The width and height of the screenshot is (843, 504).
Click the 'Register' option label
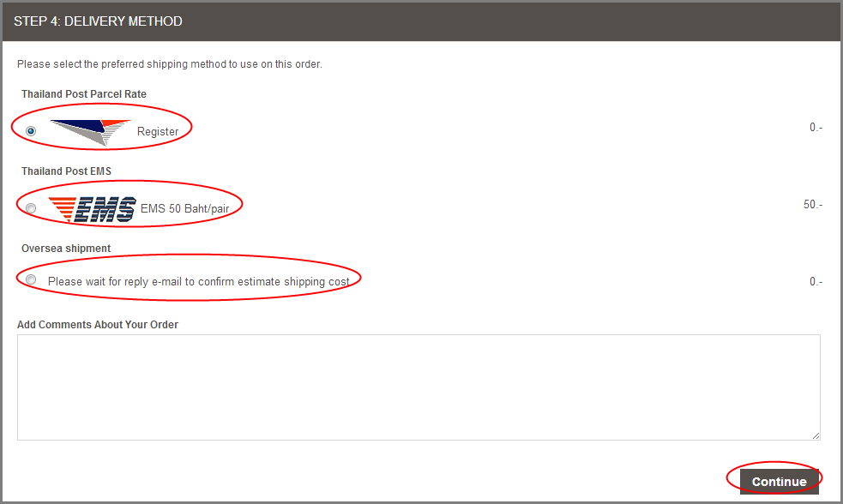pos(158,132)
